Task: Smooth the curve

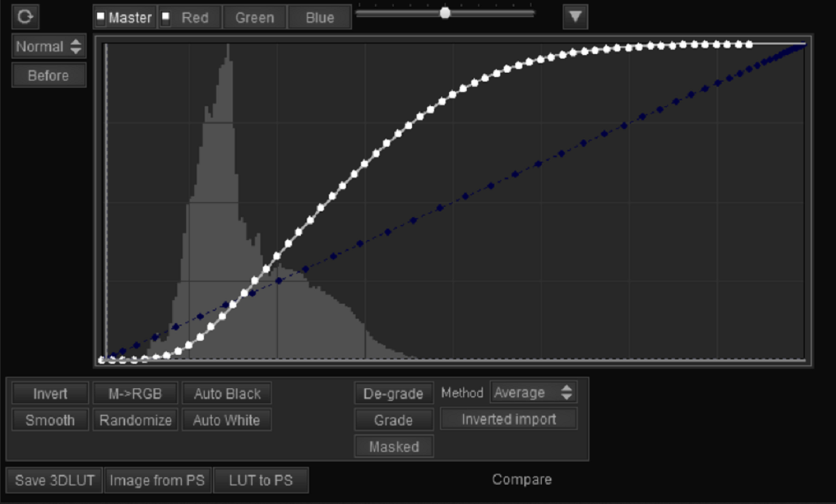Action: pyautogui.click(x=50, y=420)
